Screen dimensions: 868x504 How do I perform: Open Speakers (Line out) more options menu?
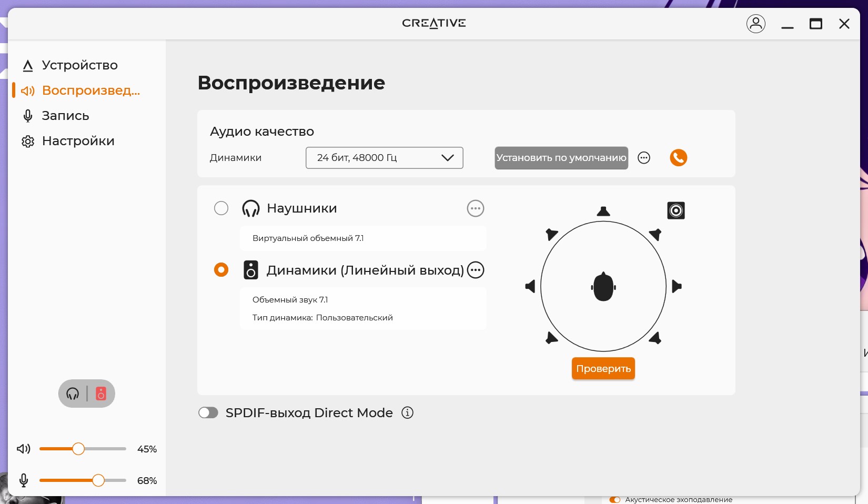coord(476,270)
